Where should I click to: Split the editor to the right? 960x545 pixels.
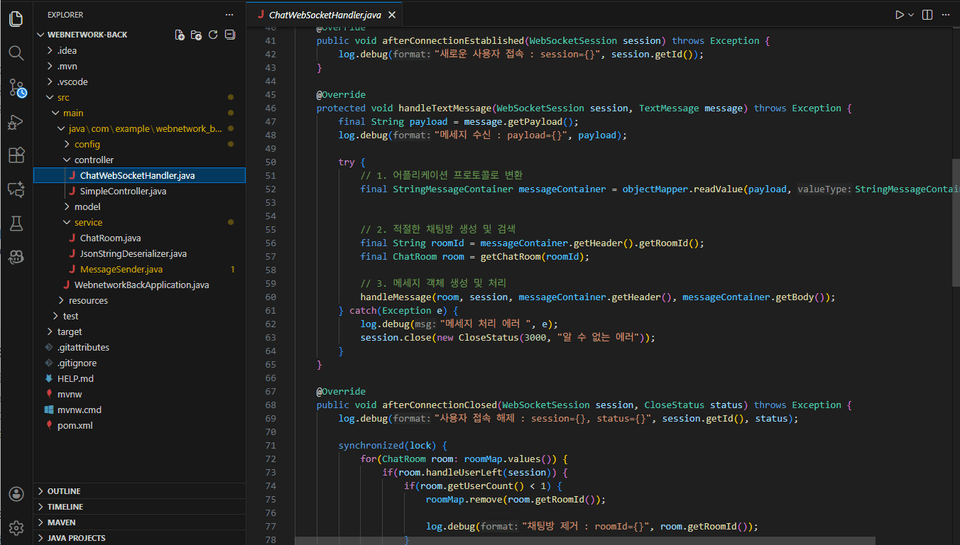coord(928,15)
